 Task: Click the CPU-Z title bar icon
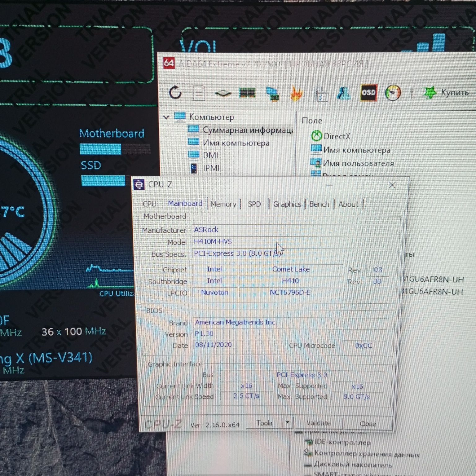tap(139, 184)
